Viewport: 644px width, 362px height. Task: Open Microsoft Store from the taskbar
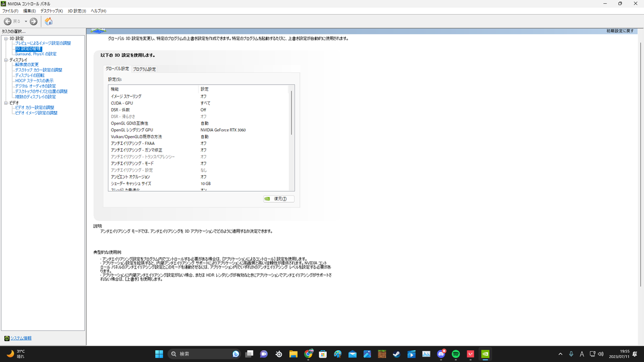click(323, 354)
